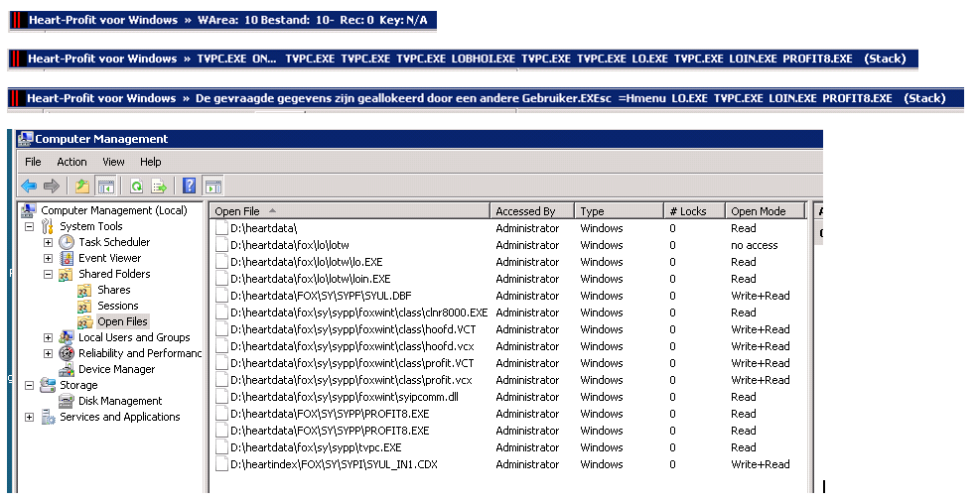Image resolution: width=980 pixels, height=502 pixels.
Task: Sort by the Accessed By column header
Action: pos(532,211)
